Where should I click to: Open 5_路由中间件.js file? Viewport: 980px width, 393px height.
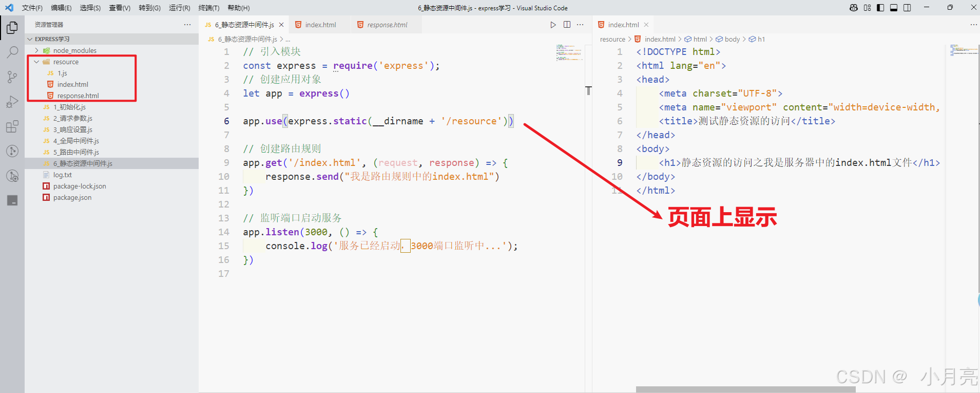point(112,152)
